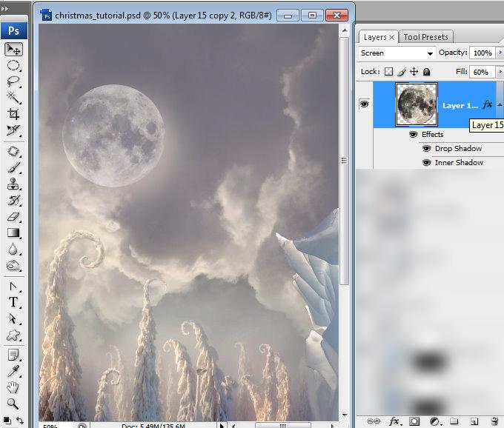Viewport: 504px width, 428px height.
Task: Select the Move tool
Action: tap(13, 50)
